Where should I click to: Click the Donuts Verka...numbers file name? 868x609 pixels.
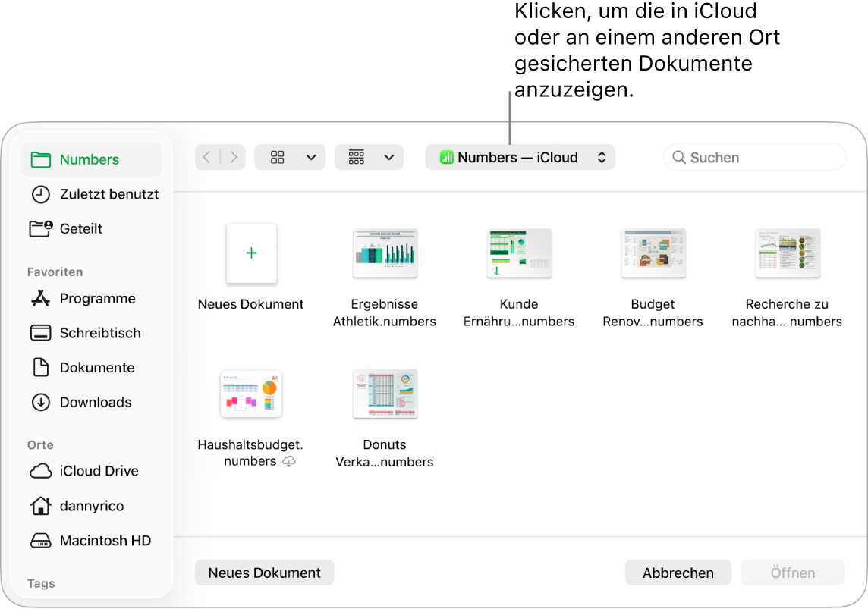tap(385, 454)
